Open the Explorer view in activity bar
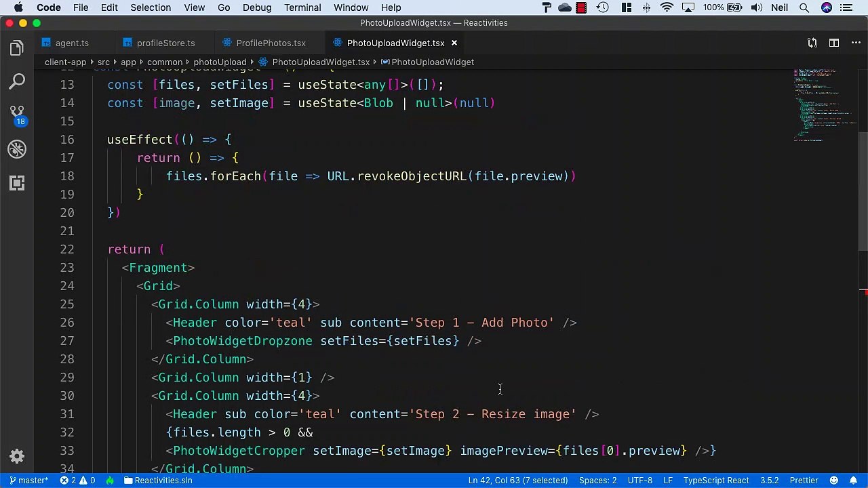The height and width of the screenshot is (488, 868). [x=17, y=48]
